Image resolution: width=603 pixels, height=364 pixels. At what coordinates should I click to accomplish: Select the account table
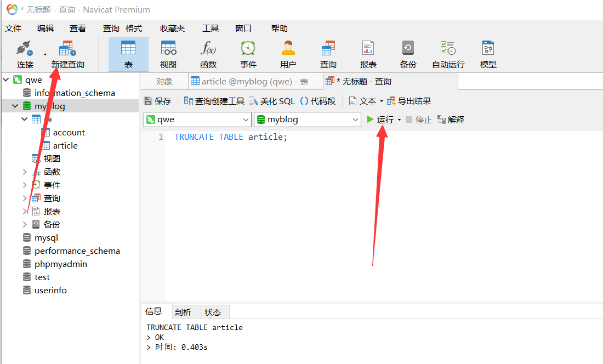(x=69, y=132)
